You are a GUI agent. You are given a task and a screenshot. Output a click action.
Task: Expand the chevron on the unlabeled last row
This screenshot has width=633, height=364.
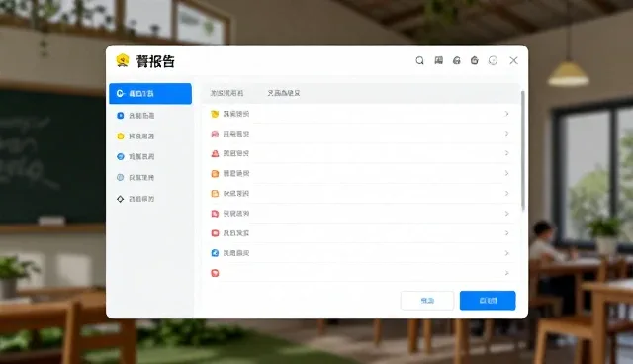pos(506,273)
